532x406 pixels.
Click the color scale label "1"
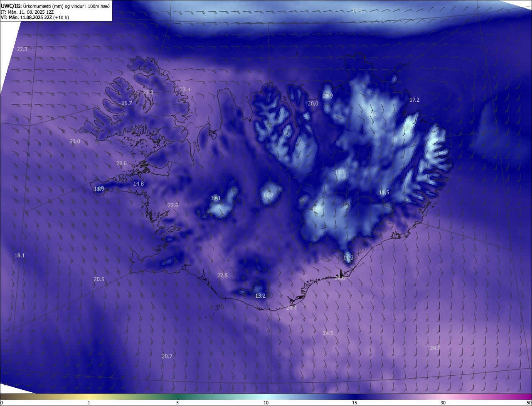[x=89, y=403]
